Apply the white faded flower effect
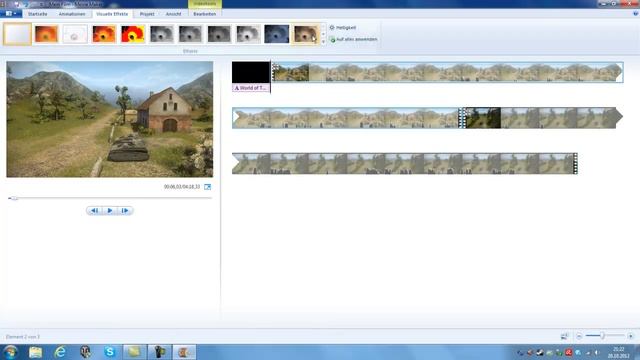The width and height of the screenshot is (640, 360). [x=75, y=34]
